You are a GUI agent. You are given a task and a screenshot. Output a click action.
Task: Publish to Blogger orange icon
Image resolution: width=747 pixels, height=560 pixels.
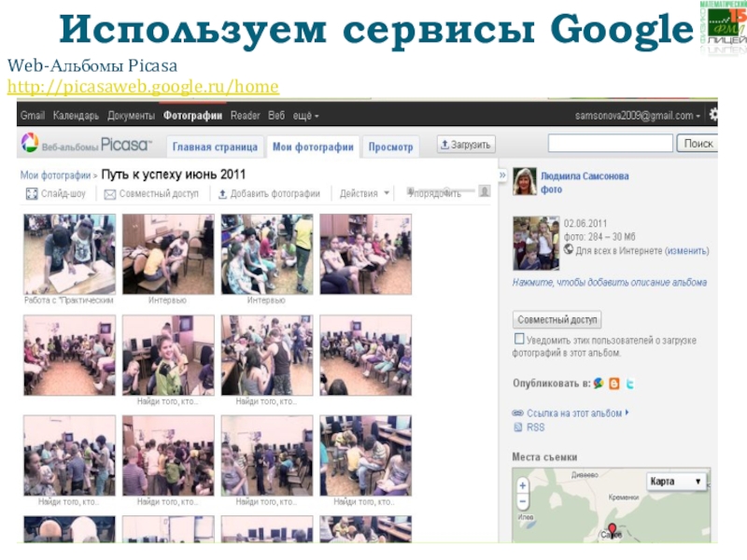(614, 384)
